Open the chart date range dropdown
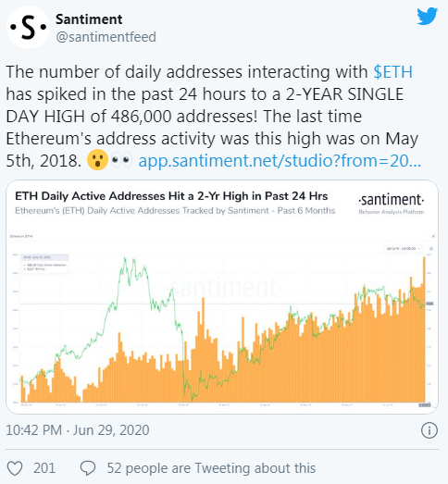 tap(404, 249)
